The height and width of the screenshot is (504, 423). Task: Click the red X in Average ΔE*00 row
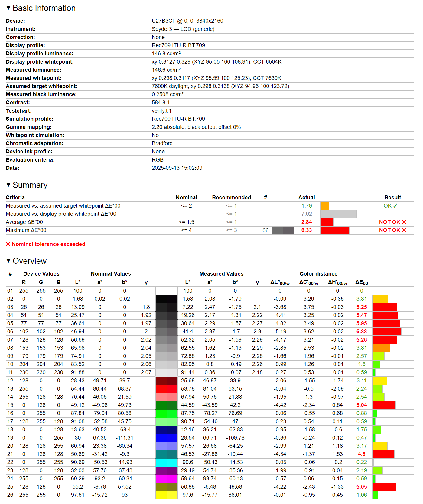tap(404, 222)
